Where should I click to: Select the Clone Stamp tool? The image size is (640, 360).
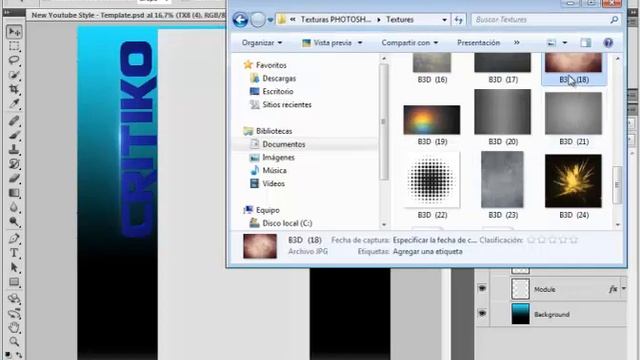point(14,149)
